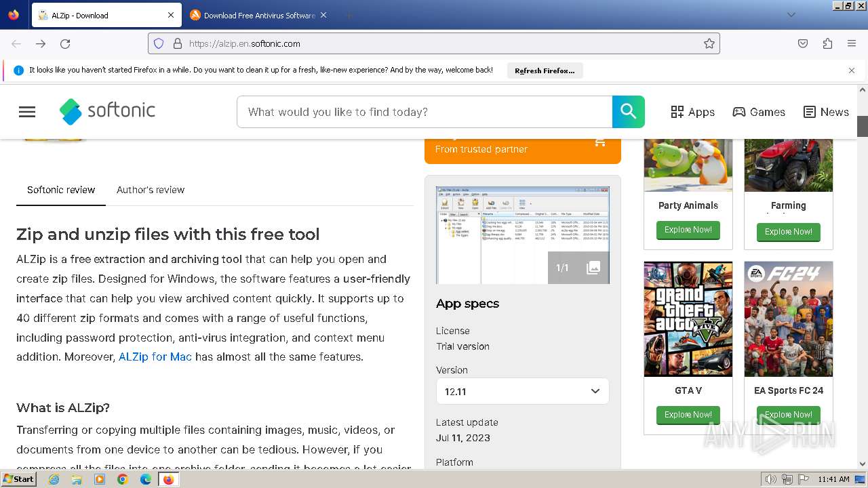Click the Windows Start button
Screen dimensions: 868x488
click(x=18, y=479)
